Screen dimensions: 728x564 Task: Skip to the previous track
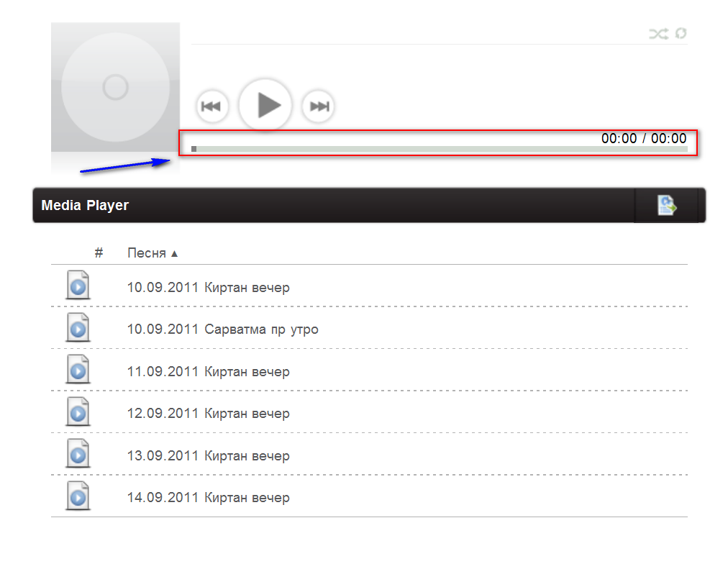point(212,106)
